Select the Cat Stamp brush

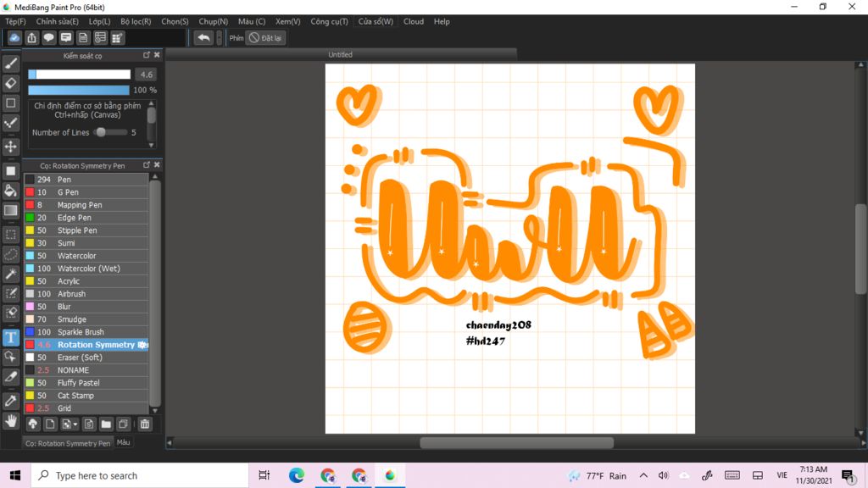tap(86, 396)
